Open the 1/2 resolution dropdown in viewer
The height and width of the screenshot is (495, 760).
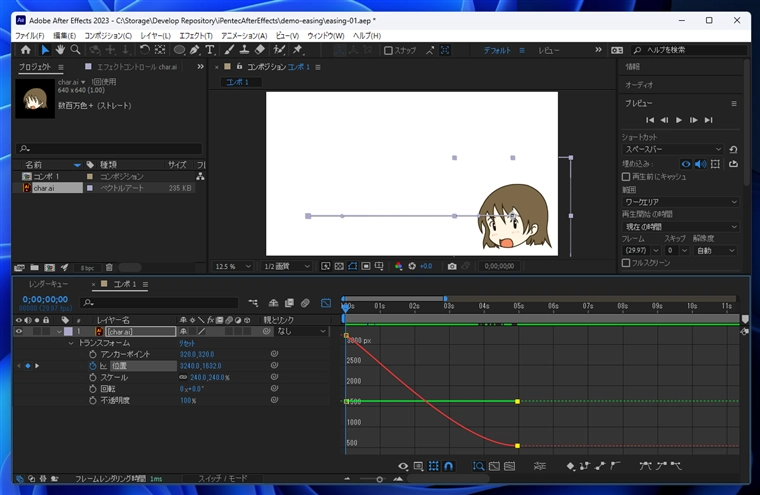tap(286, 266)
